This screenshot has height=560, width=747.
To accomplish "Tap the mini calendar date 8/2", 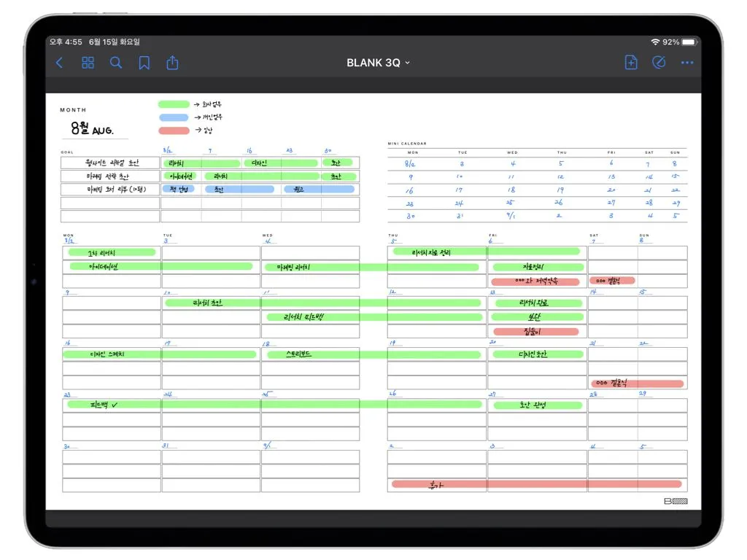I will (x=410, y=163).
